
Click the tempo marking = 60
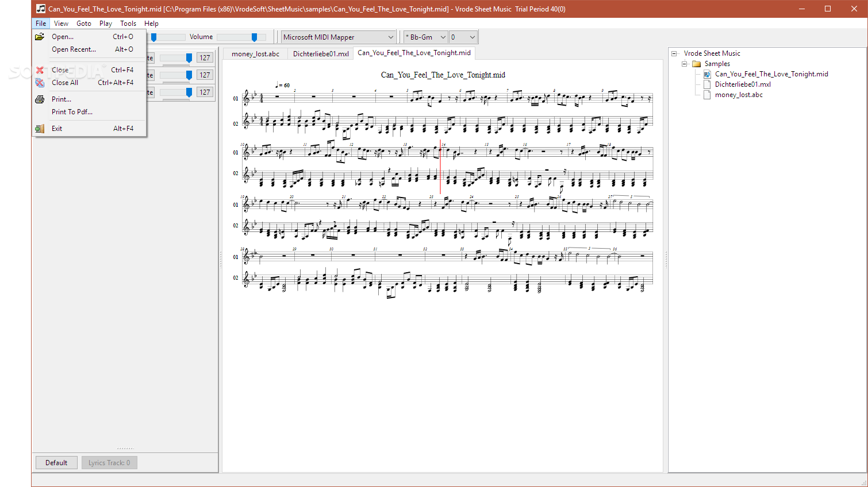point(283,85)
